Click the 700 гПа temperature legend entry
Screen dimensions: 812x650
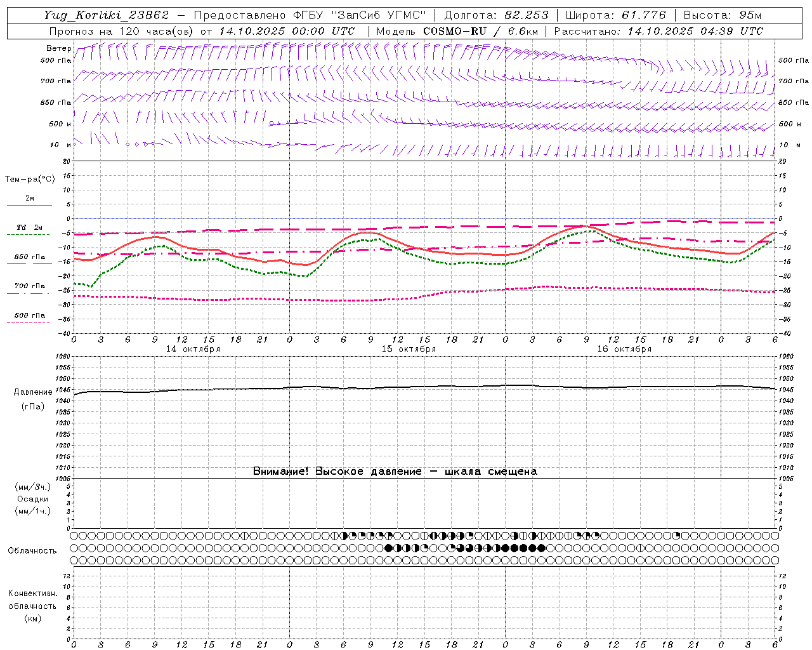click(30, 286)
